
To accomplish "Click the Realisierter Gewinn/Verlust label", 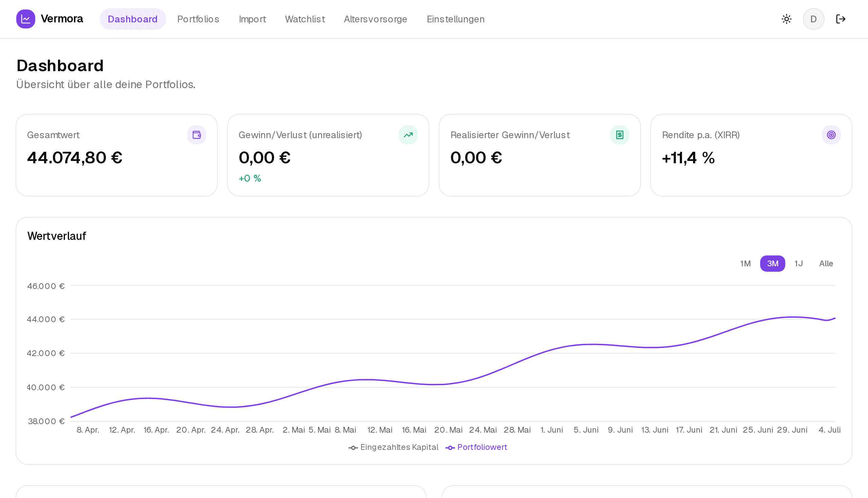I will 510,135.
